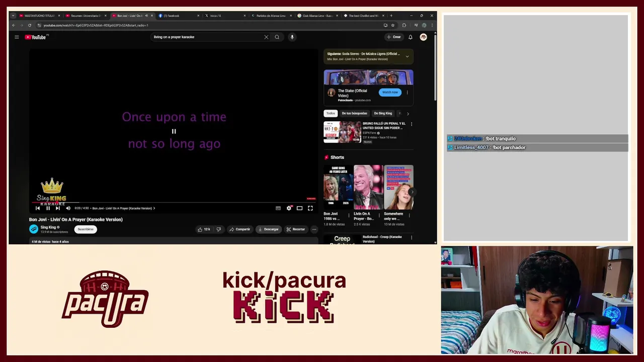This screenshot has width=644, height=362.
Task: Click the chapter title chevron in player
Action: point(154,208)
